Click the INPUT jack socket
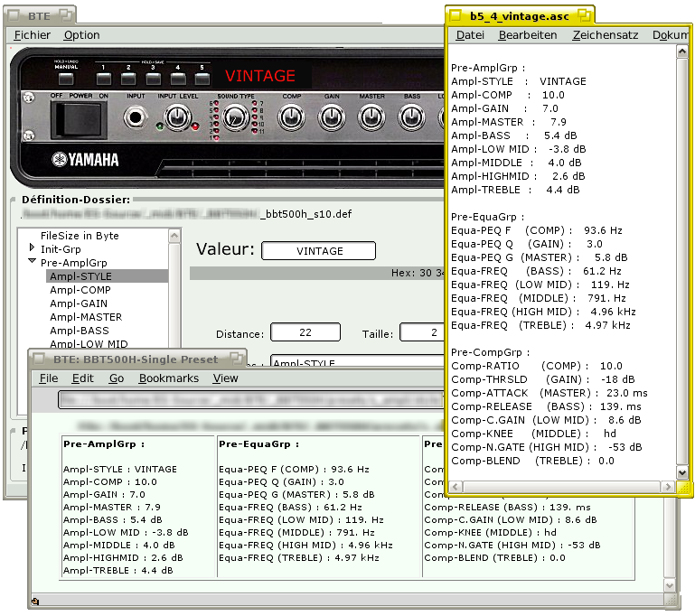Image resolution: width=695 pixels, height=616 pixels. 136,117
